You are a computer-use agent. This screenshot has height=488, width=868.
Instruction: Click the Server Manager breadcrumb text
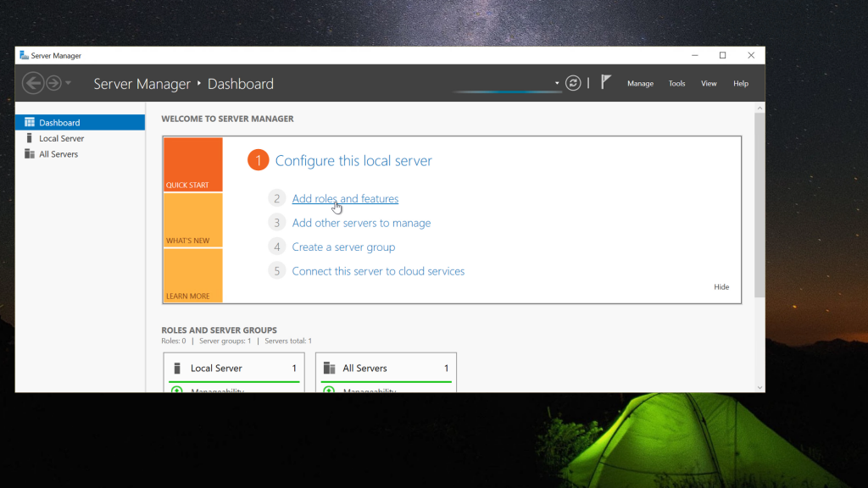142,84
